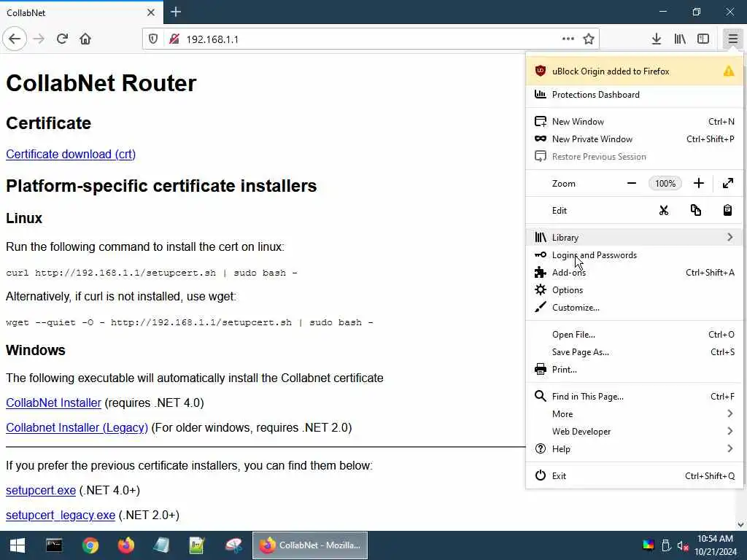Click the uBlock Origin added notification
This screenshot has width=747, height=560.
click(635, 71)
